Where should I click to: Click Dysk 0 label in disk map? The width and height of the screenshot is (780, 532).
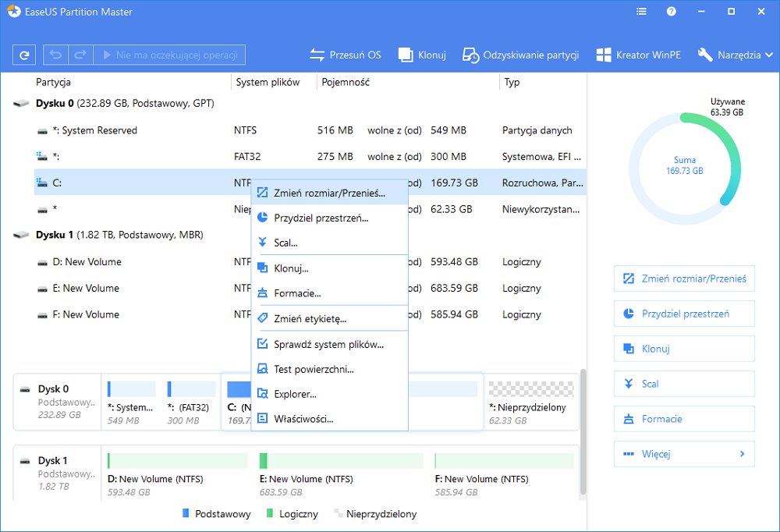click(x=53, y=389)
